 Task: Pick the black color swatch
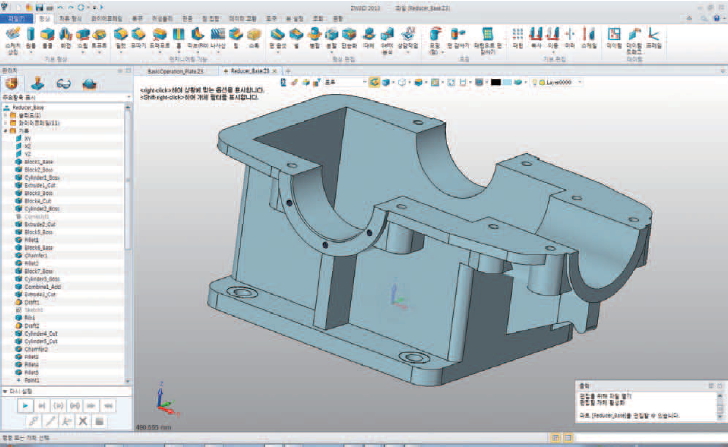pos(496,82)
